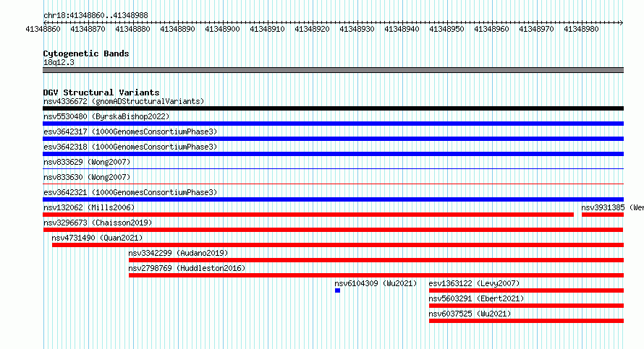The width and height of the screenshot is (644, 349).
Task: Open nsv2798769 (Huddleston2016) label
Action: [x=187, y=268]
